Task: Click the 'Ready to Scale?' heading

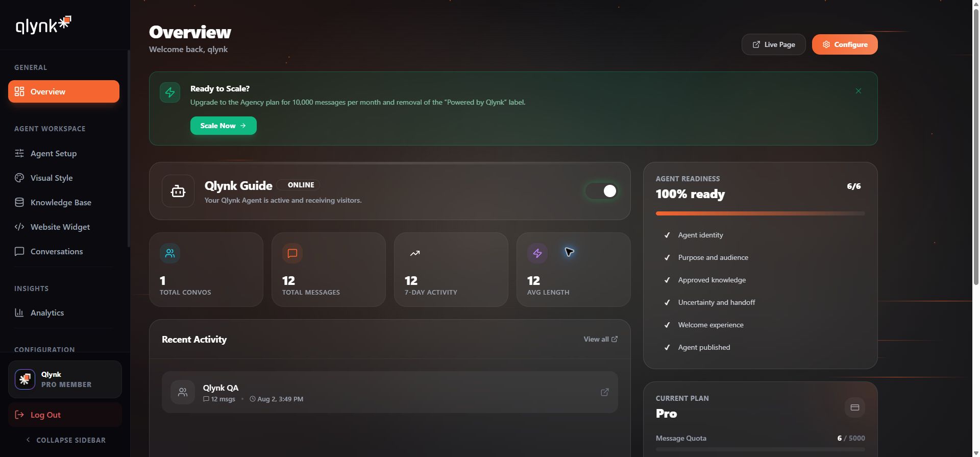Action: (220, 88)
